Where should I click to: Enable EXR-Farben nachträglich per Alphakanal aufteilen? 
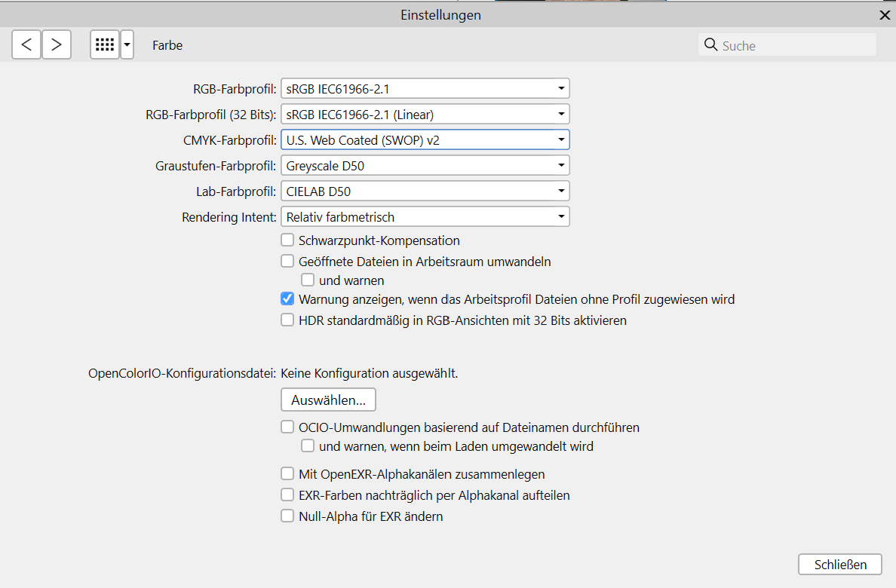pyautogui.click(x=287, y=495)
